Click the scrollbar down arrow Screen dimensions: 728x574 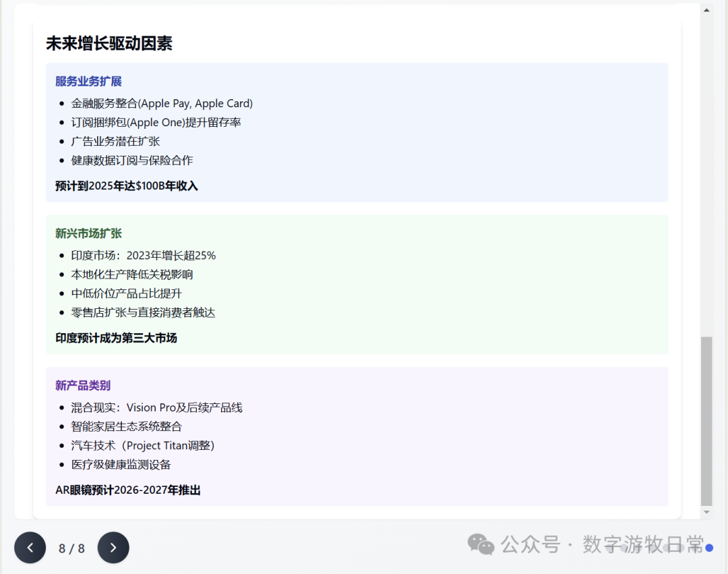[x=706, y=513]
